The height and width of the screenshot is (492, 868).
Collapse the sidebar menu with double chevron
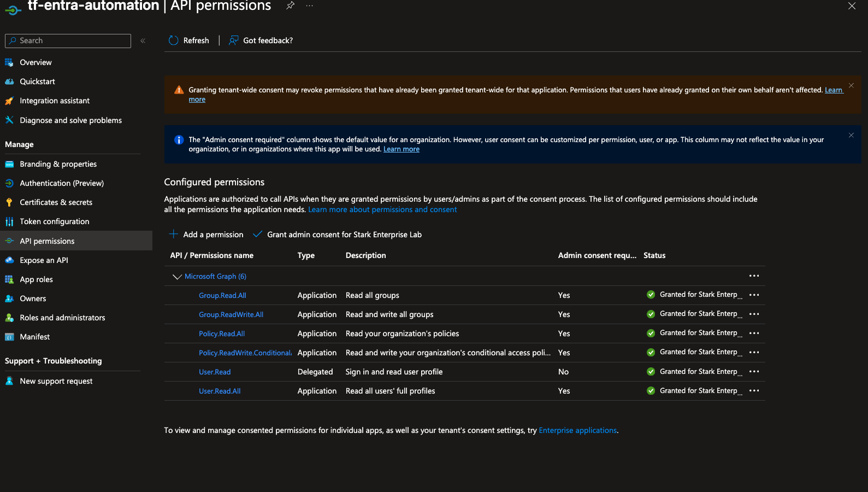pos(143,41)
